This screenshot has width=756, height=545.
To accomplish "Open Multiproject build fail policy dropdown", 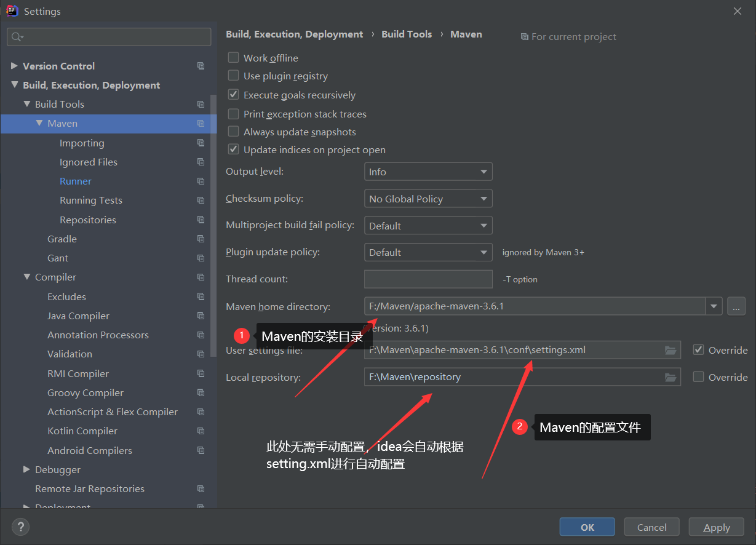I will [x=428, y=226].
